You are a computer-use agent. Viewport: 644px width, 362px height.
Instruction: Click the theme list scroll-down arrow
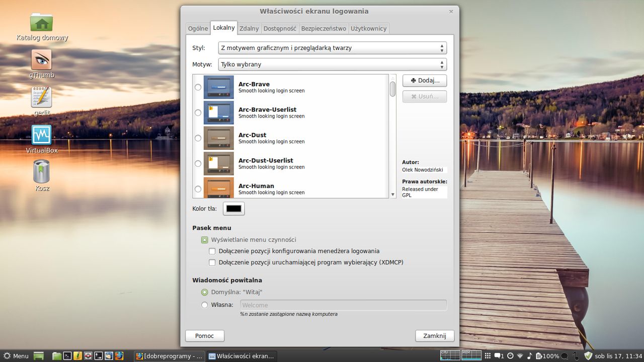392,195
